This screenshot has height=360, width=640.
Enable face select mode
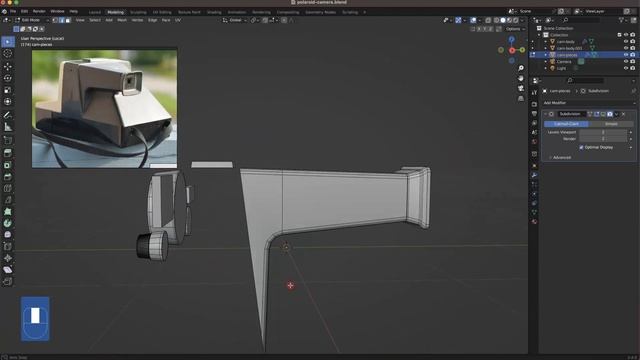(x=68, y=20)
